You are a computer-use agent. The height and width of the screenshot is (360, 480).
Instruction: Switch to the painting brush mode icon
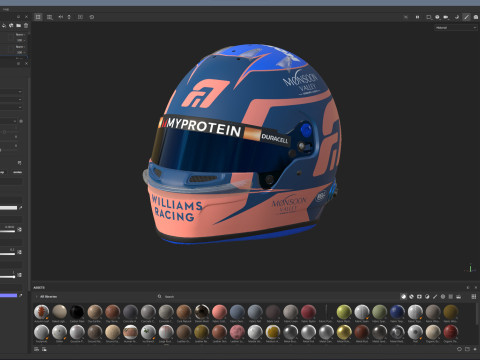coord(466,17)
